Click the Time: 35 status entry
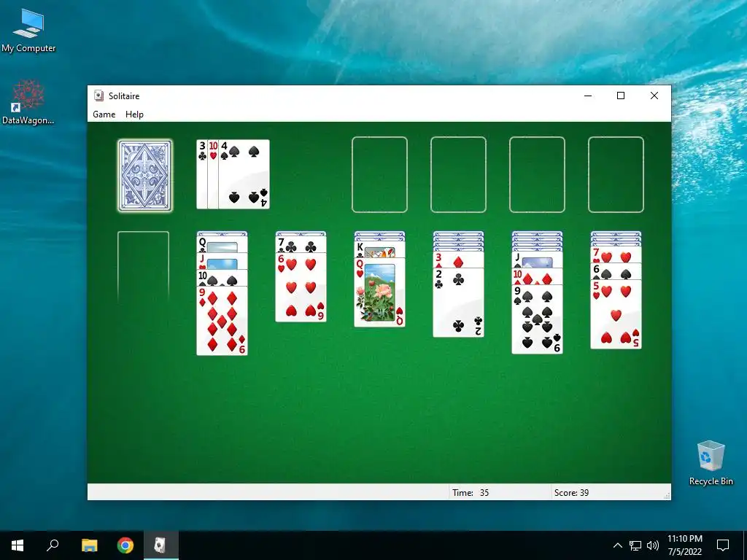 [471, 493]
